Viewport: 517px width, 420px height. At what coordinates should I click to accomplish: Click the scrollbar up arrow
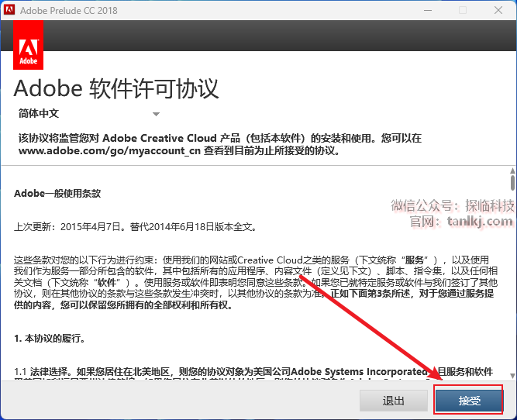click(x=512, y=170)
